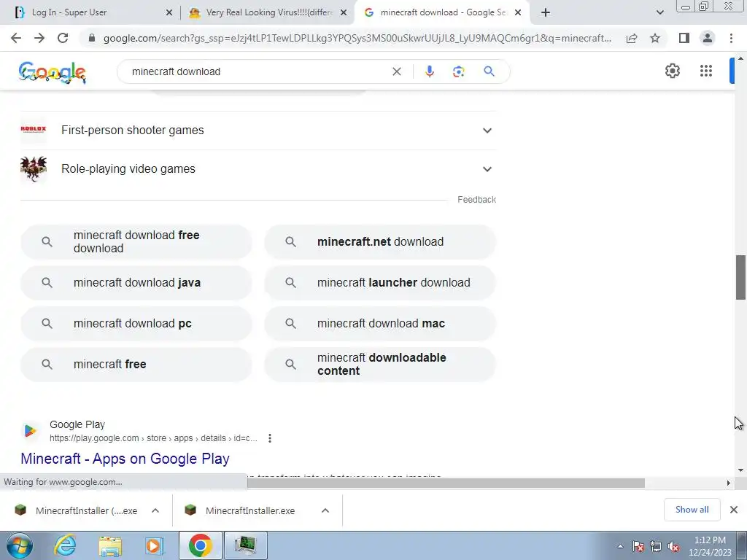The height and width of the screenshot is (560, 747).
Task: Expand First-person shooter games section
Action: 258,131
